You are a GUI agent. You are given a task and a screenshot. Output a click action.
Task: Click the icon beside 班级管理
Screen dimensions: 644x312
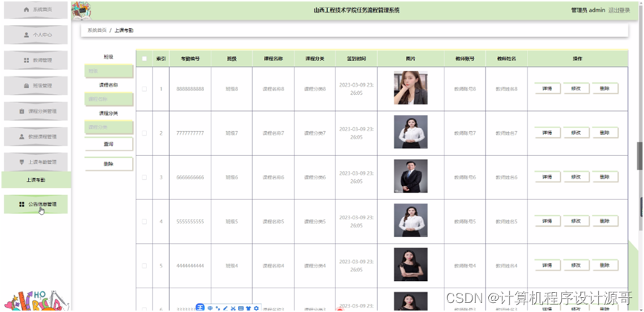(26, 86)
